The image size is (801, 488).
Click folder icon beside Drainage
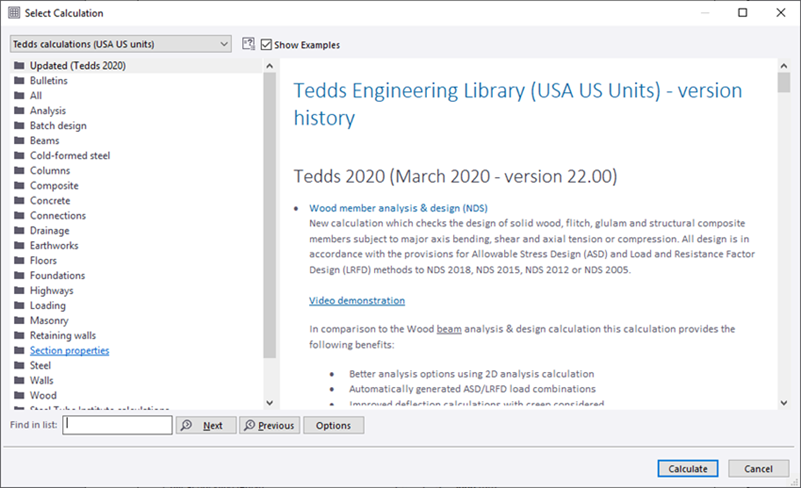click(19, 230)
